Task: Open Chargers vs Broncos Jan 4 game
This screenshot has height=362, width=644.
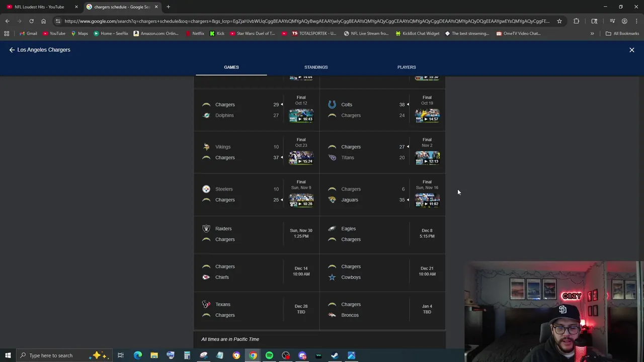Action: click(382, 310)
